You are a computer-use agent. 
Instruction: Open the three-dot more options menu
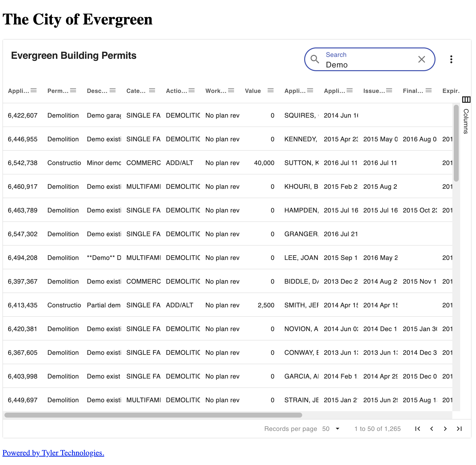(451, 59)
